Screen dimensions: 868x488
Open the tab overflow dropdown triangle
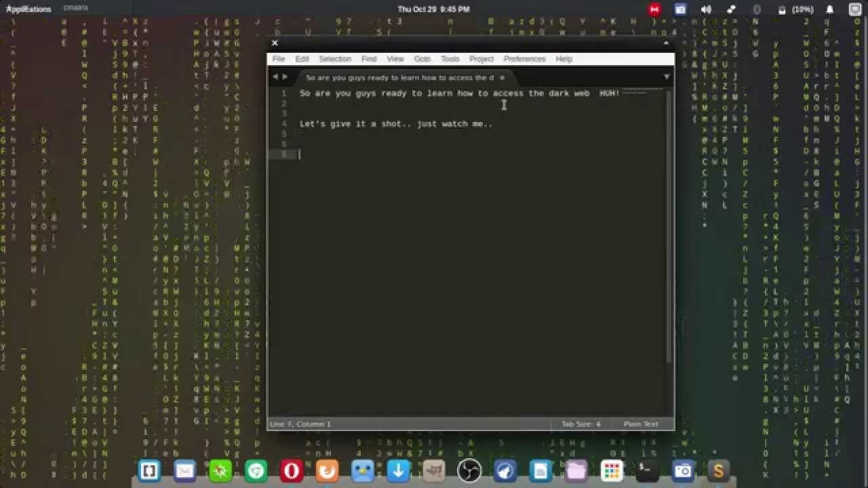click(666, 77)
